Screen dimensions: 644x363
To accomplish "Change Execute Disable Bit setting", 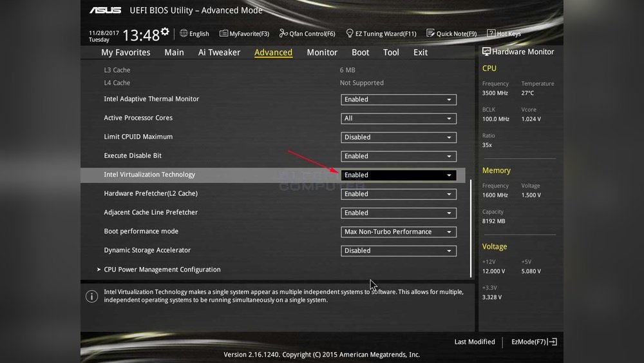I will (398, 156).
